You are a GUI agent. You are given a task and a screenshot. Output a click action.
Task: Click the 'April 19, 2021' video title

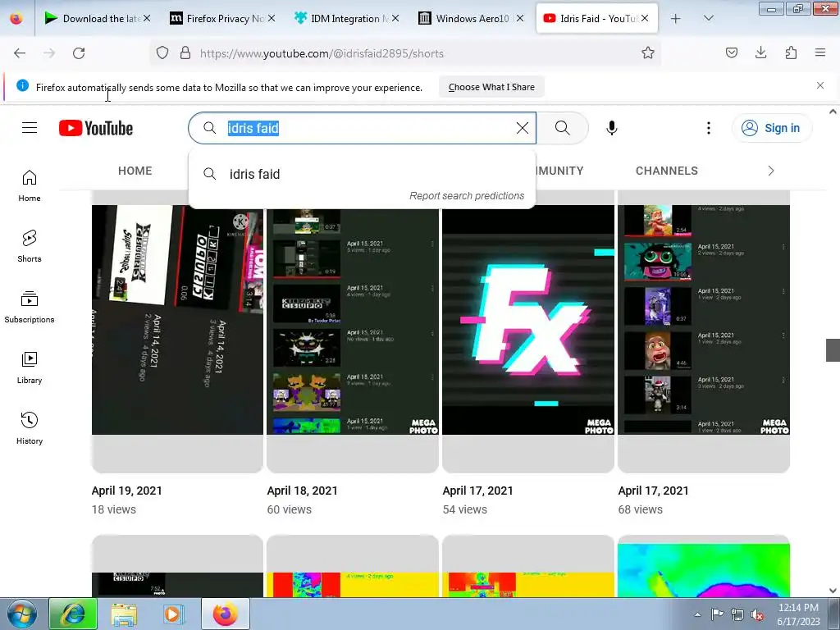[126, 491]
